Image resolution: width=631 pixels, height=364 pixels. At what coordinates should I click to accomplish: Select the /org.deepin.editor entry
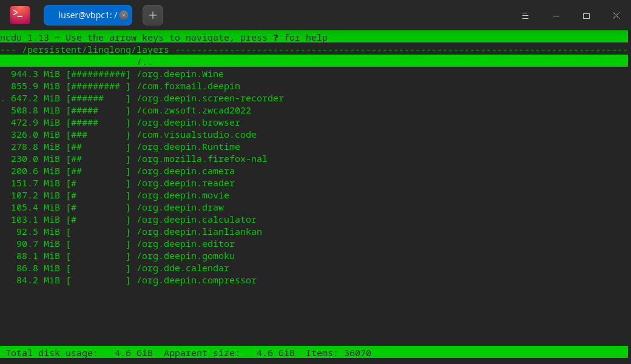tap(186, 244)
